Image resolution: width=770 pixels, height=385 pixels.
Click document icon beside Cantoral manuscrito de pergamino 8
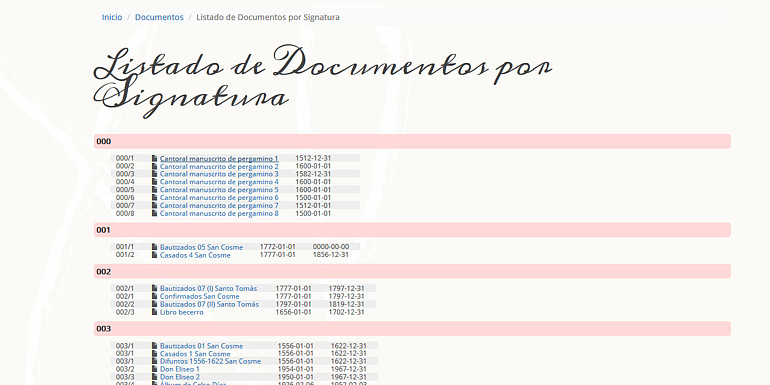pos(155,214)
